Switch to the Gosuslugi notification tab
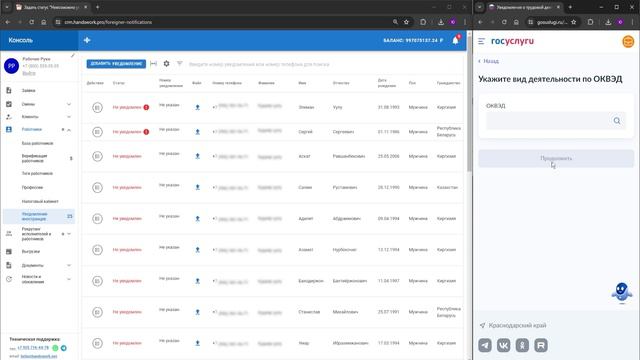The image size is (640, 360). point(524,7)
